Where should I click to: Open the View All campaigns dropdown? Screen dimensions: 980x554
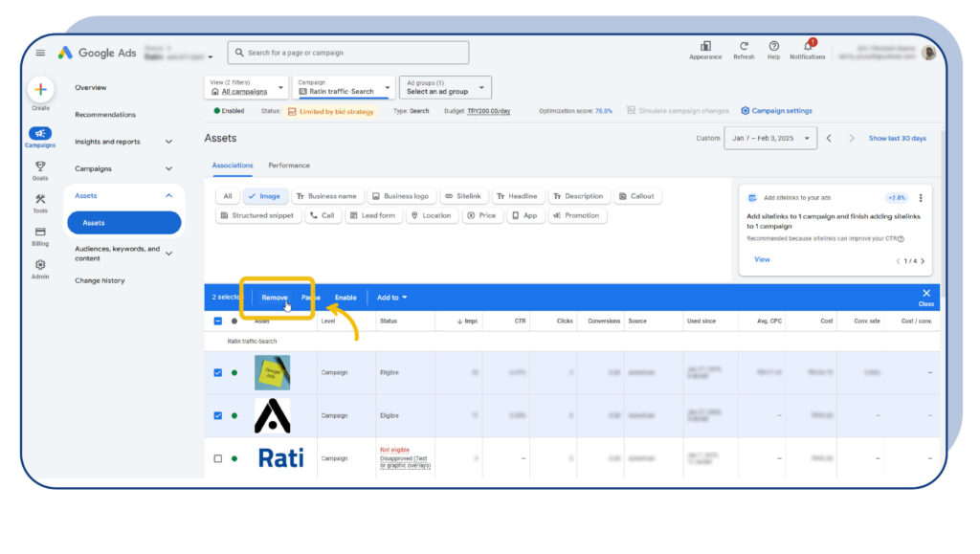(x=246, y=87)
